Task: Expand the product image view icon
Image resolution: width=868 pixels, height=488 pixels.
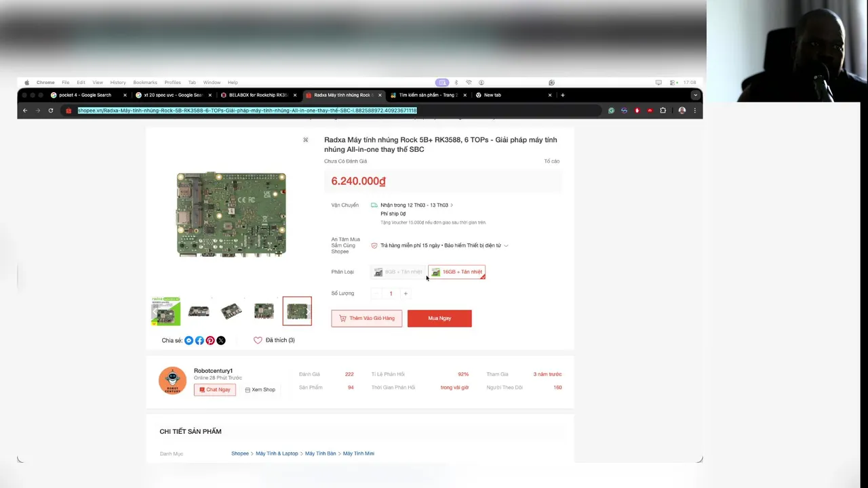Action: [x=305, y=140]
